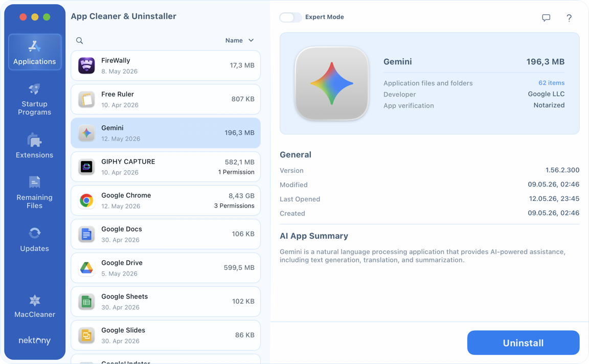Click the Uninstall button

523,343
